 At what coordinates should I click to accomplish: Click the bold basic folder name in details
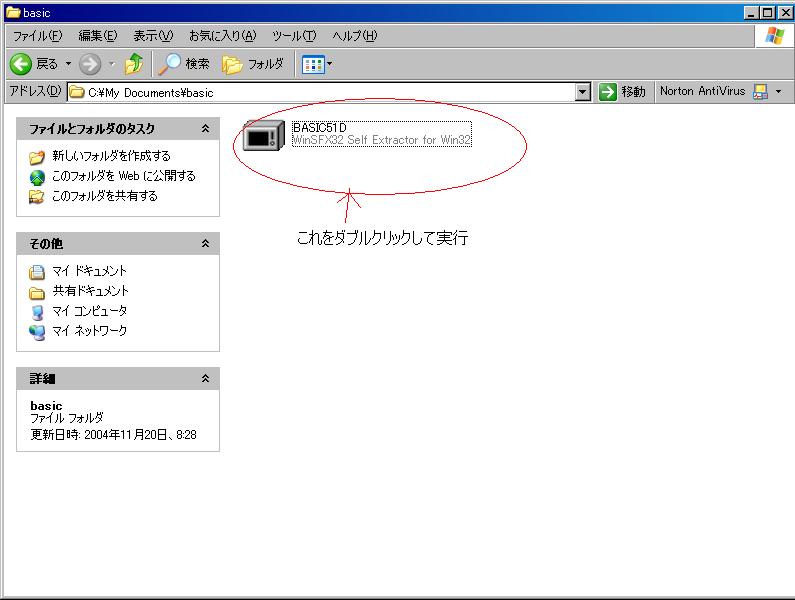pyautogui.click(x=46, y=406)
